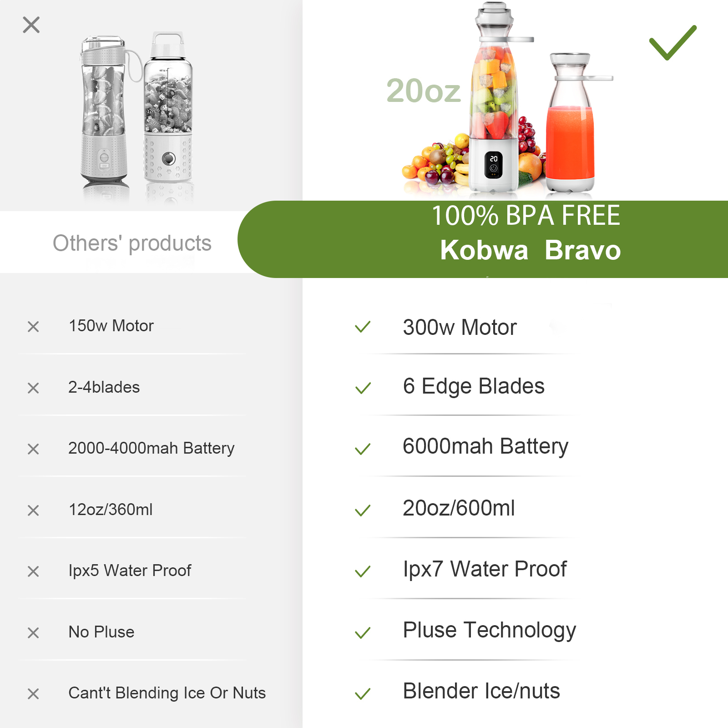Click the X mark next to 2-4blades
This screenshot has height=728, width=728.
[33, 388]
